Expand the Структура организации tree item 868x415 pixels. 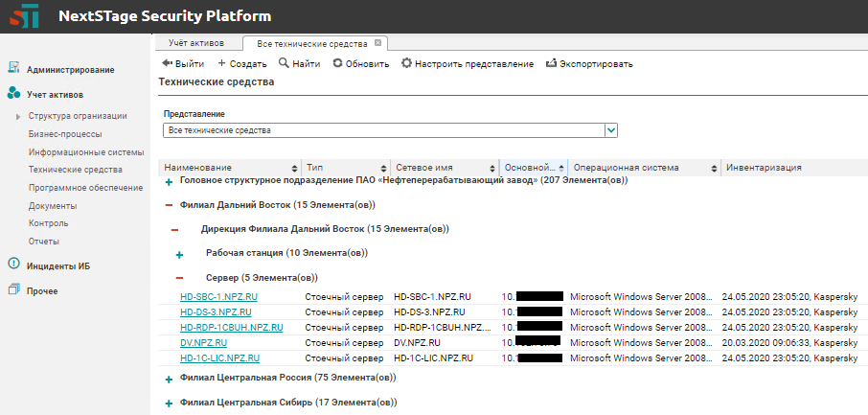pos(18,116)
